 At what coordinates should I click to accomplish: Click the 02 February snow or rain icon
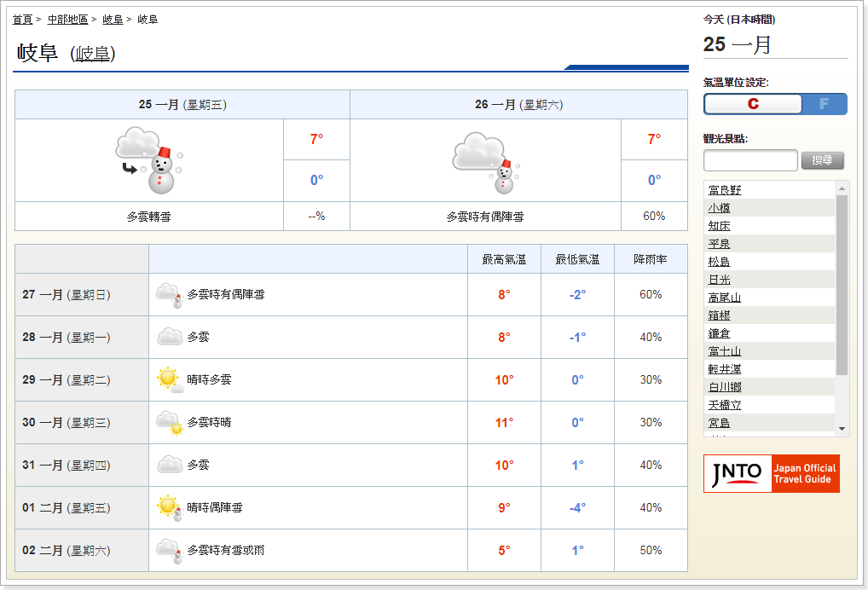(169, 550)
